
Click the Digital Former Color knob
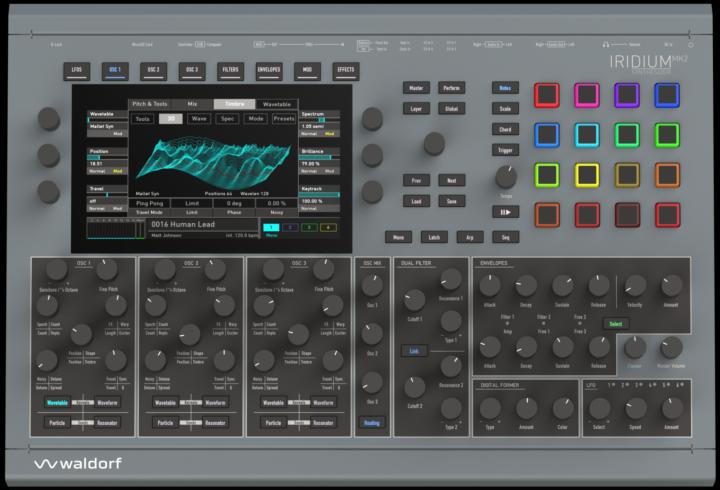click(x=563, y=408)
